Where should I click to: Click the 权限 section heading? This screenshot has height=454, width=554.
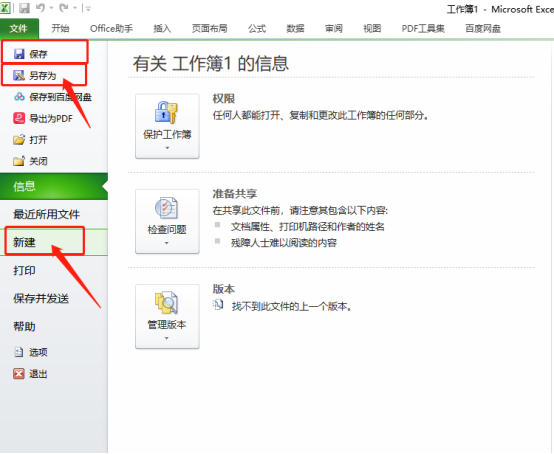click(224, 99)
